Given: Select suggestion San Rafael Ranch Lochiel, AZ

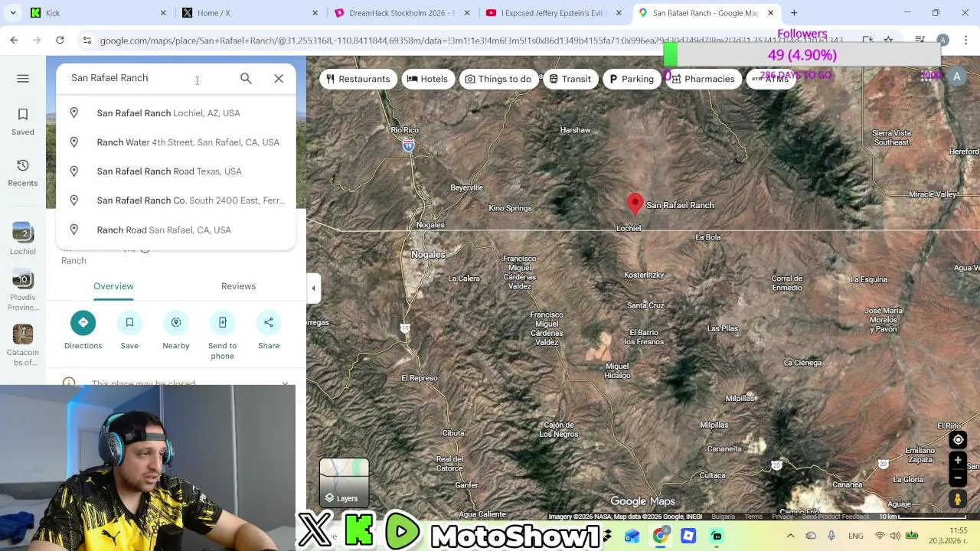Looking at the screenshot, I should point(176,113).
